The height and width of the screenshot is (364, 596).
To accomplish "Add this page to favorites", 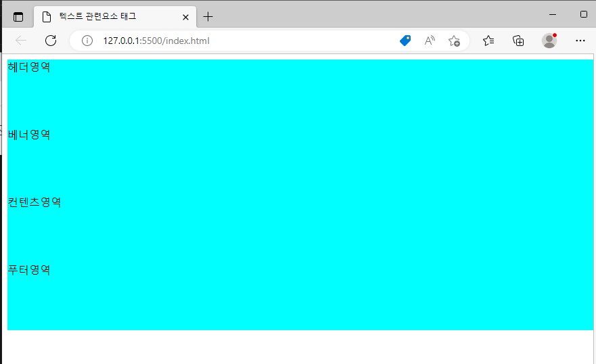I will [454, 41].
